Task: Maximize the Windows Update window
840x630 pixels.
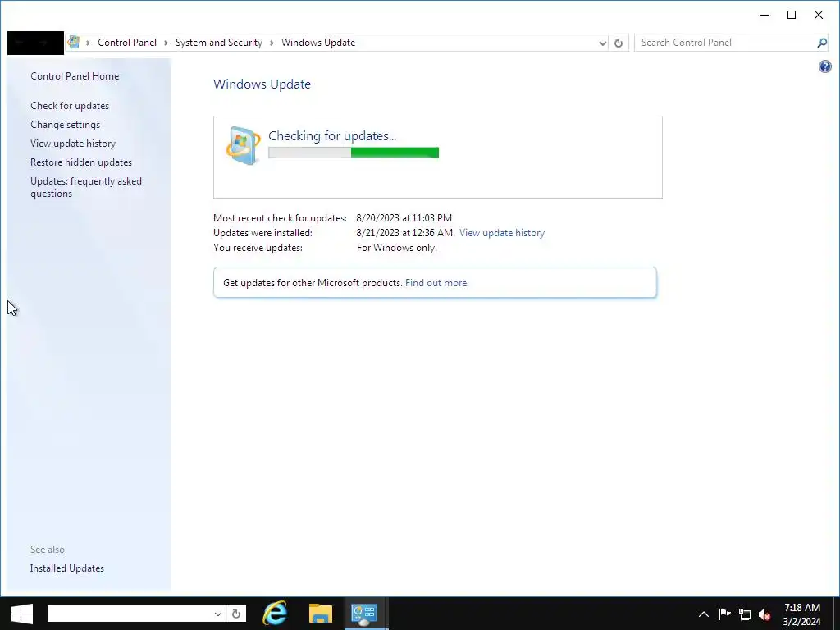Action: 792,15
